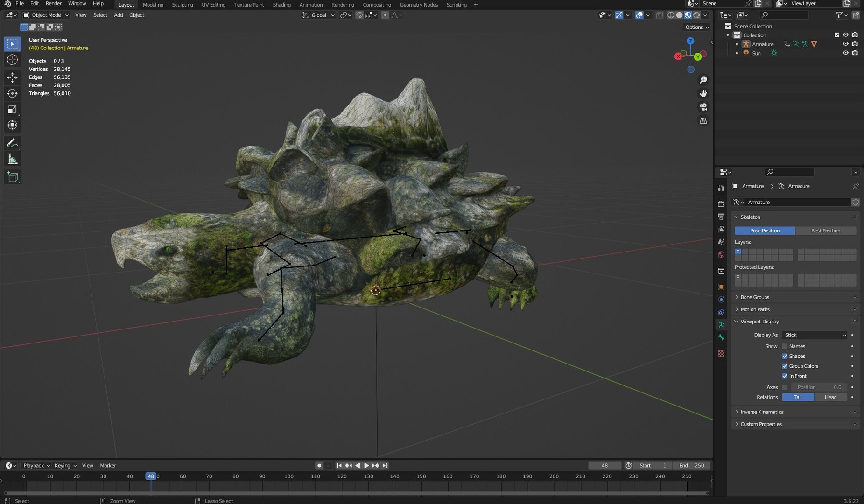Open the Options dropdown in viewport

point(697,27)
